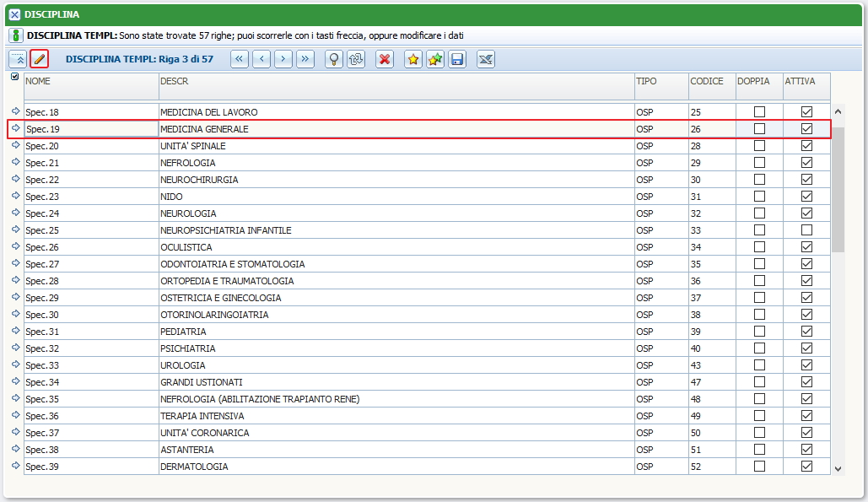Go to first record button
868x502 pixels.
click(x=240, y=59)
